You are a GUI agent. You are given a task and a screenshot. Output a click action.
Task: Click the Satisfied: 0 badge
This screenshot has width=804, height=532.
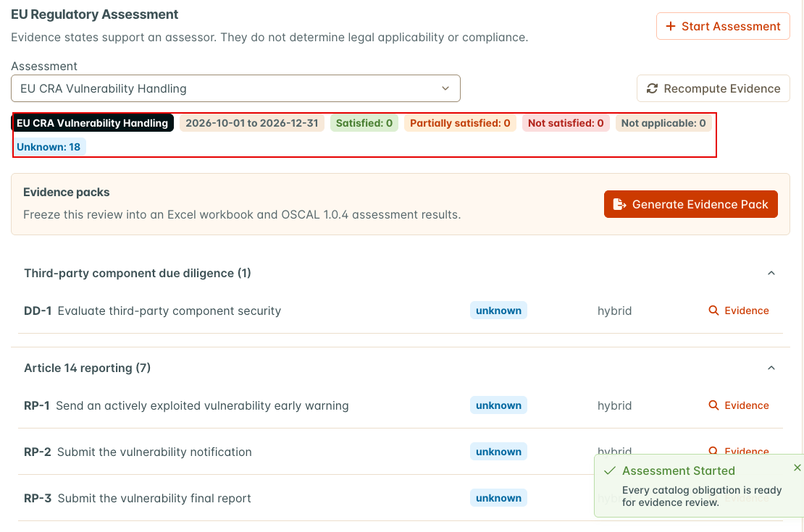tap(364, 123)
